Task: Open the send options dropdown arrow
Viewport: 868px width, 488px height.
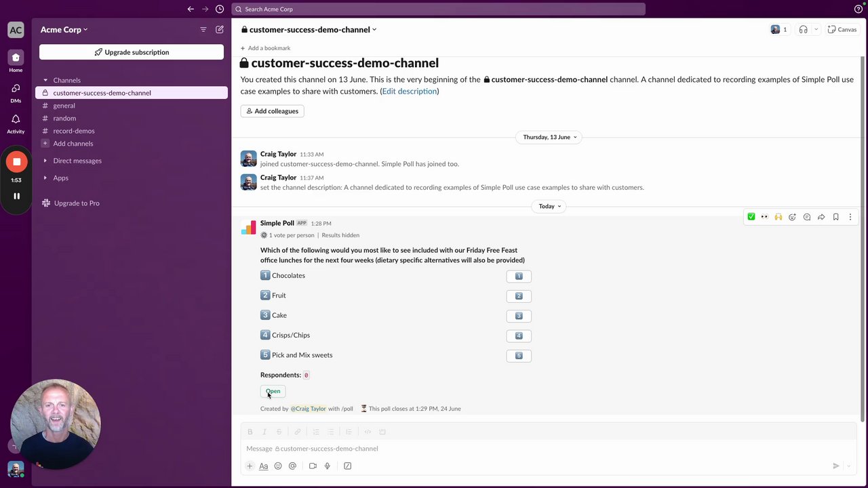Action: coord(849,466)
